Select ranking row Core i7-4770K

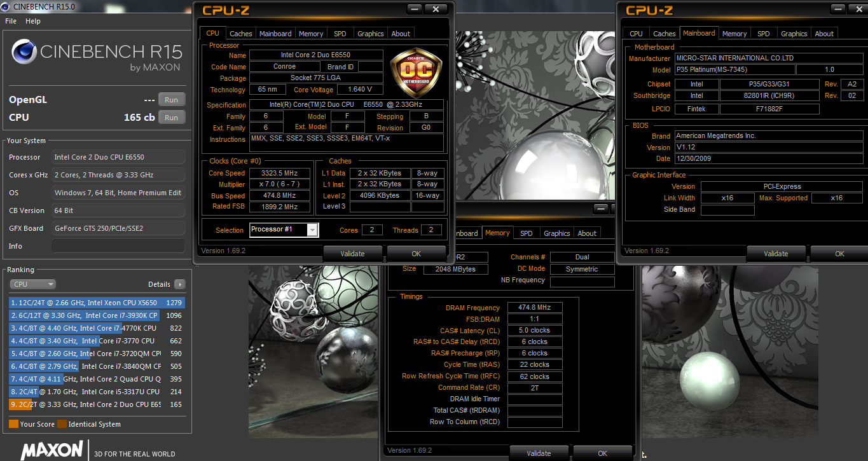coord(97,328)
